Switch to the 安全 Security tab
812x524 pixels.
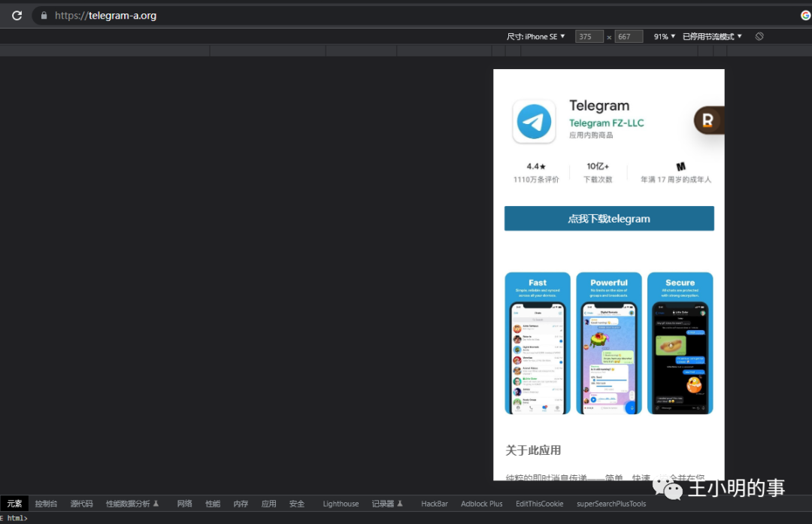tap(297, 503)
